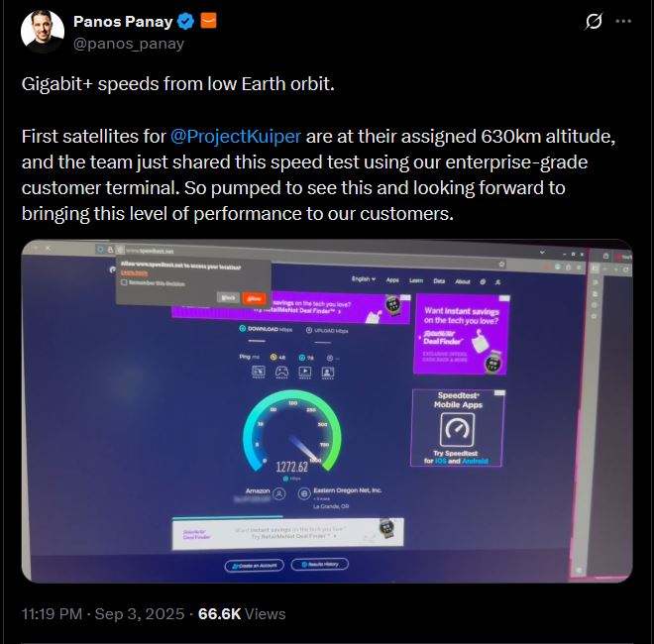
Task: Open the Grok explain-post icon
Action: 594,21
